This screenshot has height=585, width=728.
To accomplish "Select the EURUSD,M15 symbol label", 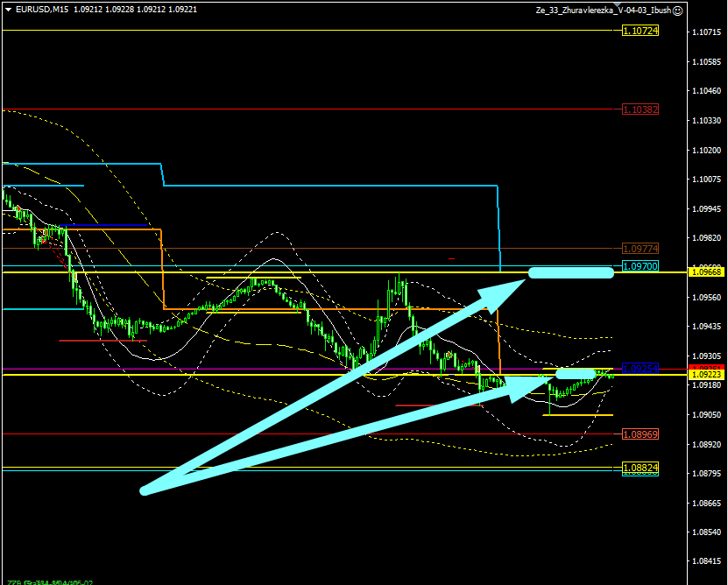I will pyautogui.click(x=43, y=10).
